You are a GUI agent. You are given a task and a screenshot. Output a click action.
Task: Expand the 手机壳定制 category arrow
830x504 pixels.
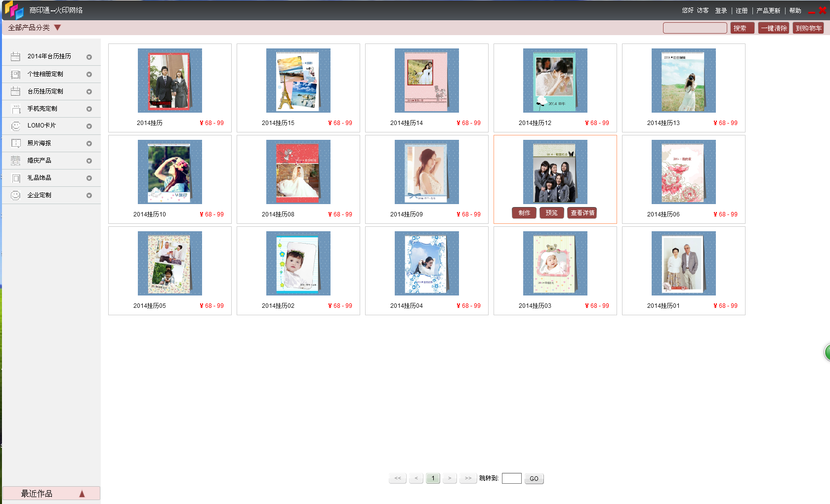(x=89, y=109)
